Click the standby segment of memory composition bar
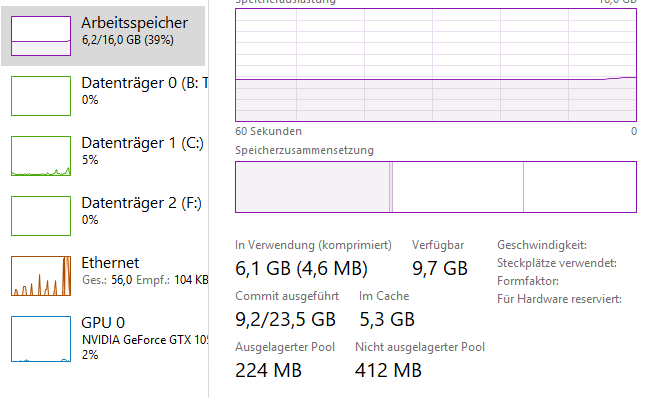 [458, 187]
